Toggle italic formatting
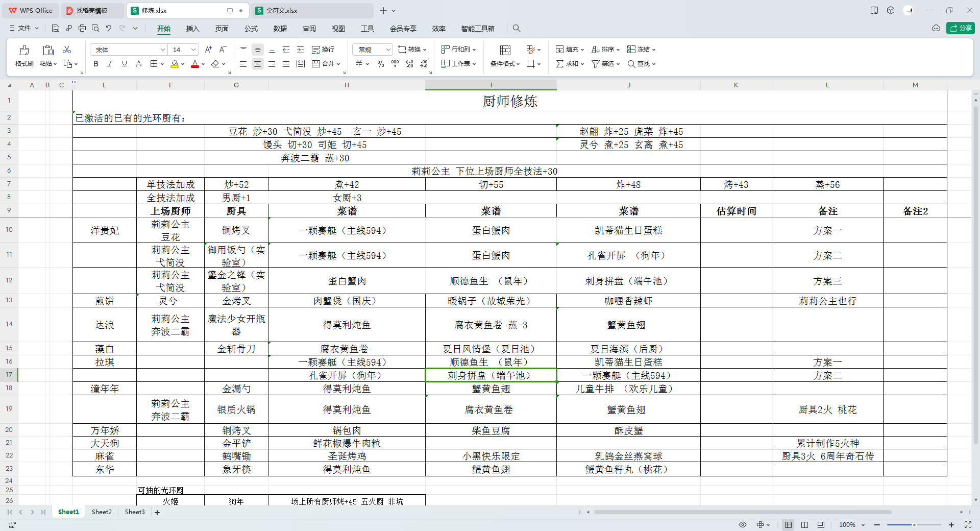Viewport: 980px width, 531px height. [x=110, y=64]
